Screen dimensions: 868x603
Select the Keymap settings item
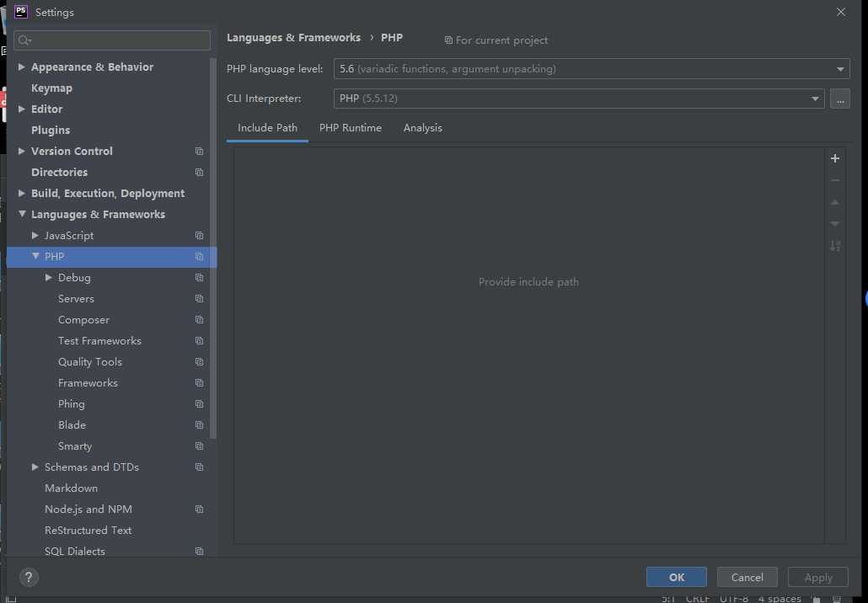coord(52,88)
